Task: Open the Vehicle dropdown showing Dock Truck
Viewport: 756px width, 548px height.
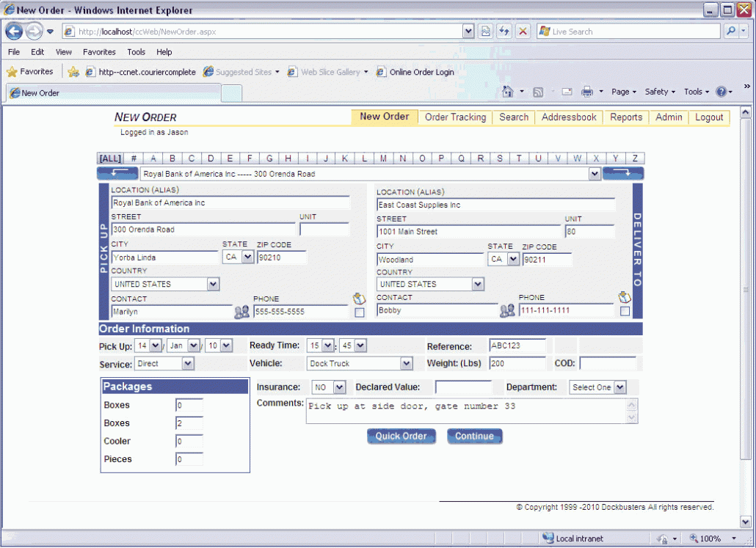Action: [407, 364]
